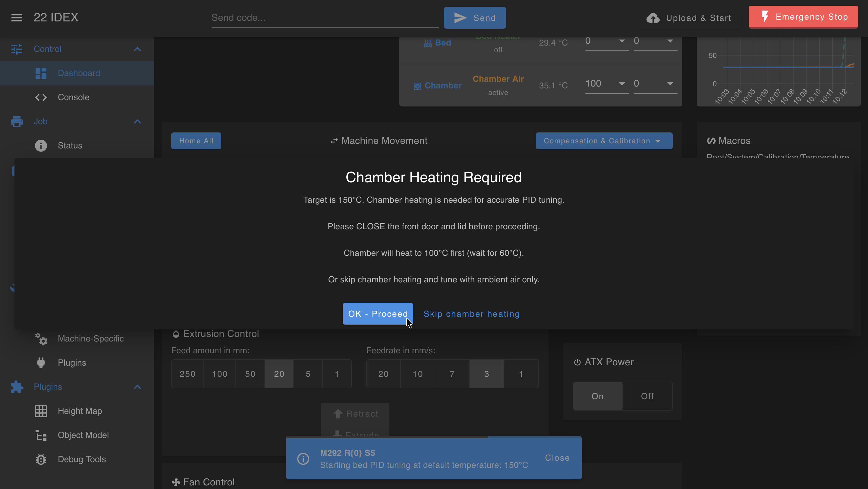The width and height of the screenshot is (868, 489).
Task: Click the Extrusion Control droplet icon
Action: click(175, 334)
